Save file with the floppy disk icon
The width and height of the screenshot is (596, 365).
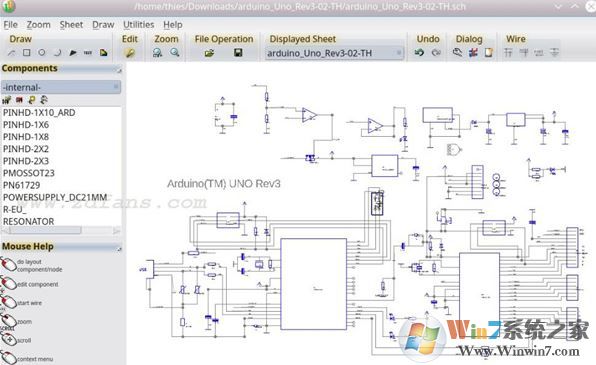pos(238,53)
